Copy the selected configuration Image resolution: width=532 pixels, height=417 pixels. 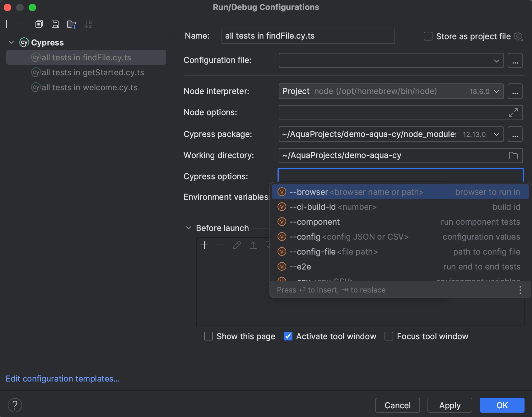39,24
